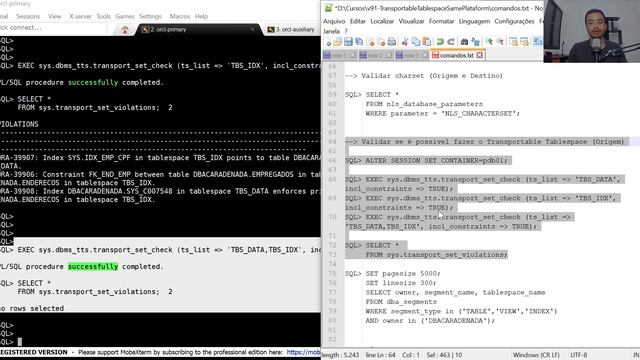The image size is (640, 360).
Task: Click the UTF-8 encoding status entry
Action: pyautogui.click(x=578, y=355)
